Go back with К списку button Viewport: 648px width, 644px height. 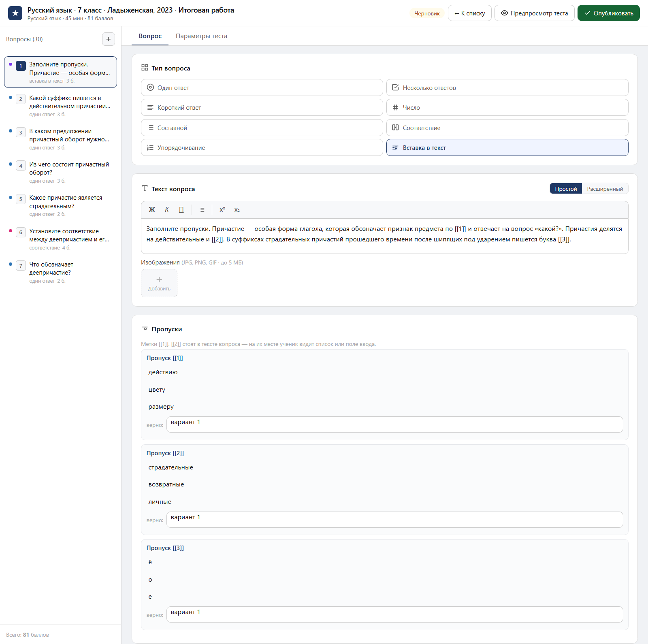coord(470,13)
